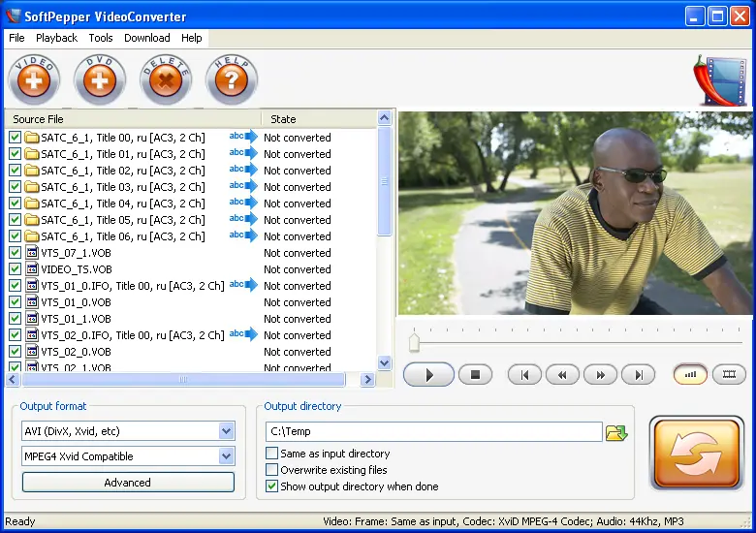
Task: Uncheck Show output directory when done
Action: (272, 486)
